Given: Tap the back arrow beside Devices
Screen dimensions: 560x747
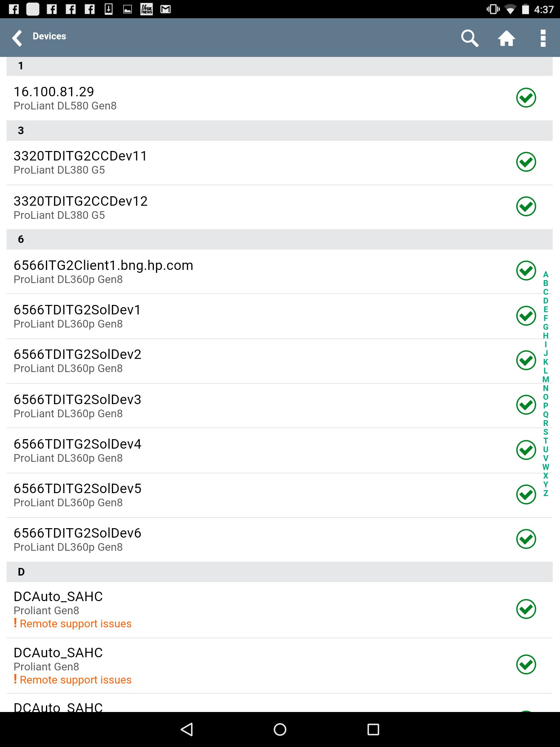Looking at the screenshot, I should pyautogui.click(x=17, y=38).
